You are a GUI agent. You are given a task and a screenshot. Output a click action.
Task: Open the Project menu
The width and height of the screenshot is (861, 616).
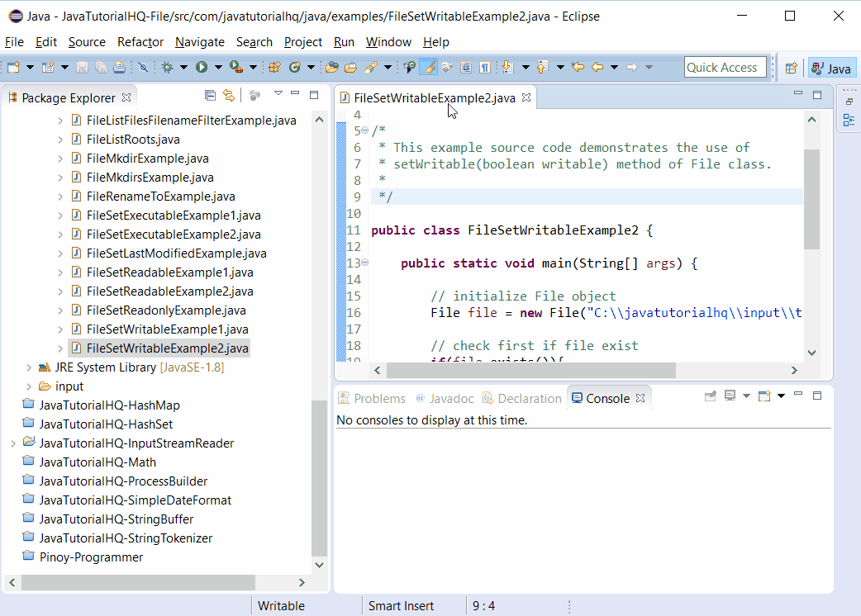coord(303,42)
